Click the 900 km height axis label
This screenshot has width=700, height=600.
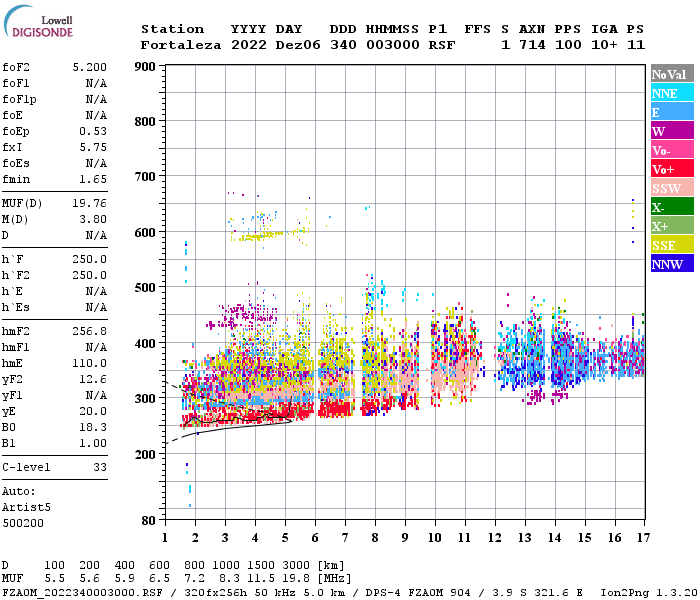(x=145, y=67)
